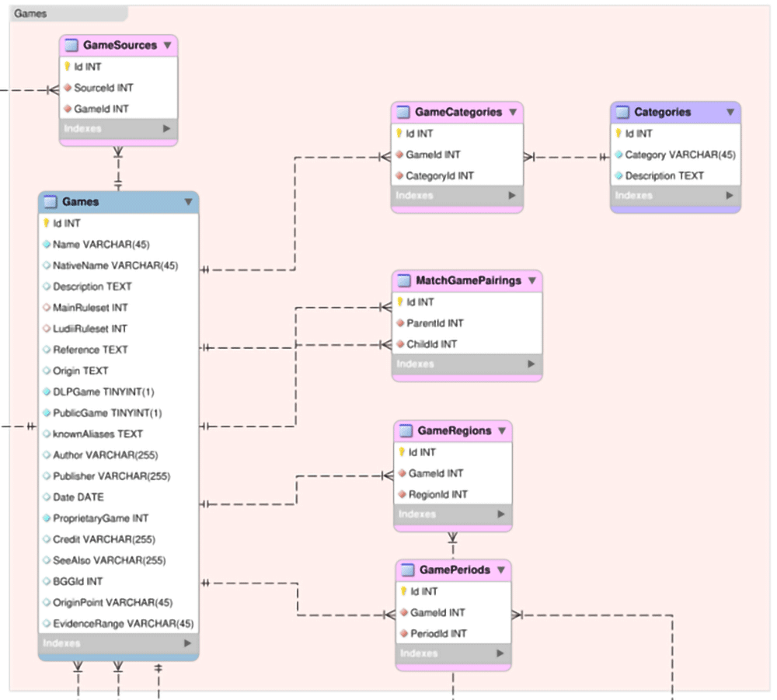Expand Indexes section of Games table

[187, 643]
